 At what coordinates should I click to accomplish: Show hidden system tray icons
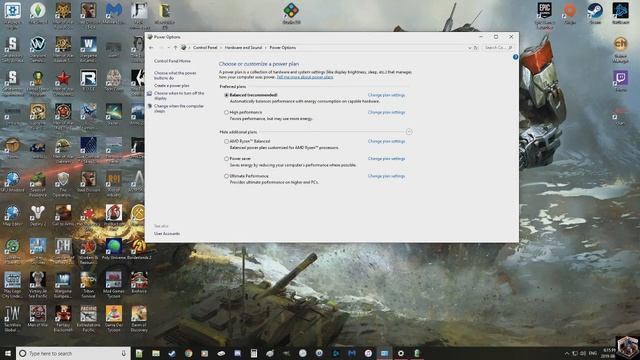tap(567, 353)
